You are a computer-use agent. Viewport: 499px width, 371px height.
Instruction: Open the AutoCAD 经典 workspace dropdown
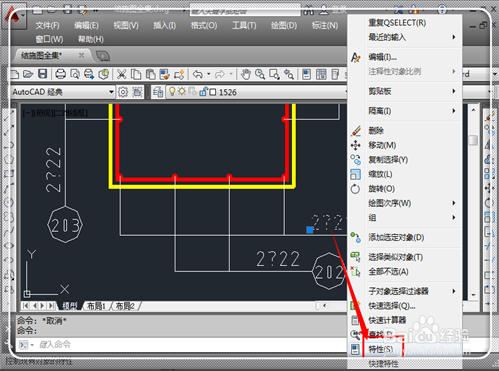(111, 92)
